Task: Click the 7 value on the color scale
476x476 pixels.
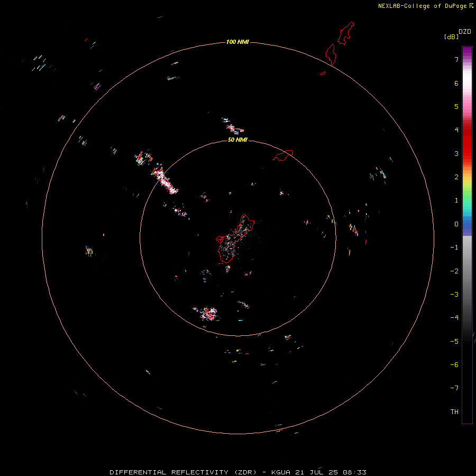Action: point(456,59)
